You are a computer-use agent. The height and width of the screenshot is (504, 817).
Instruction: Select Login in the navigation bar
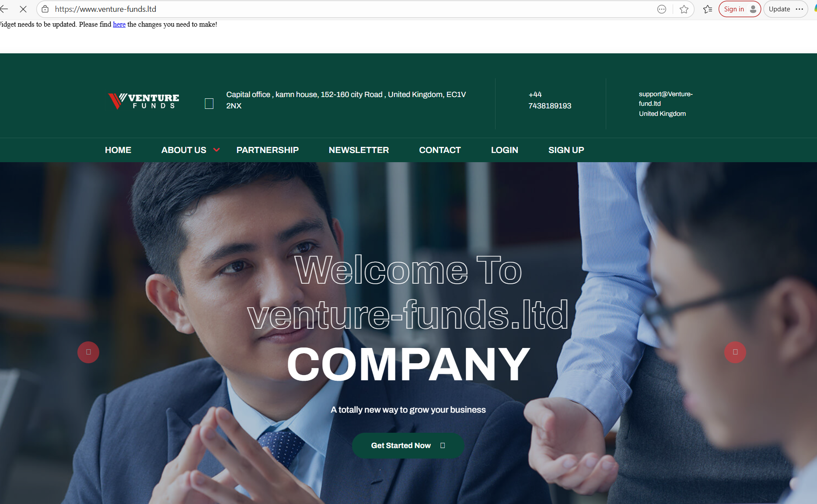[x=505, y=150]
